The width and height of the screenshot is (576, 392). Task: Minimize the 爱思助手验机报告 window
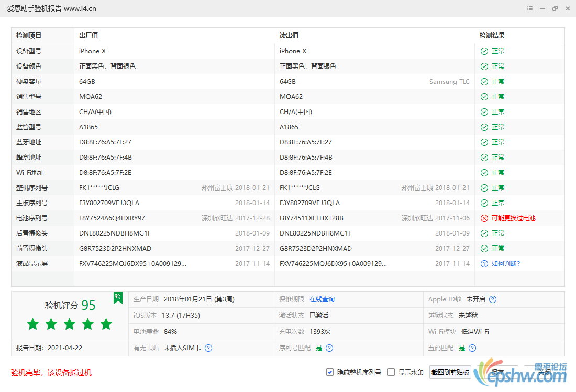542,8
